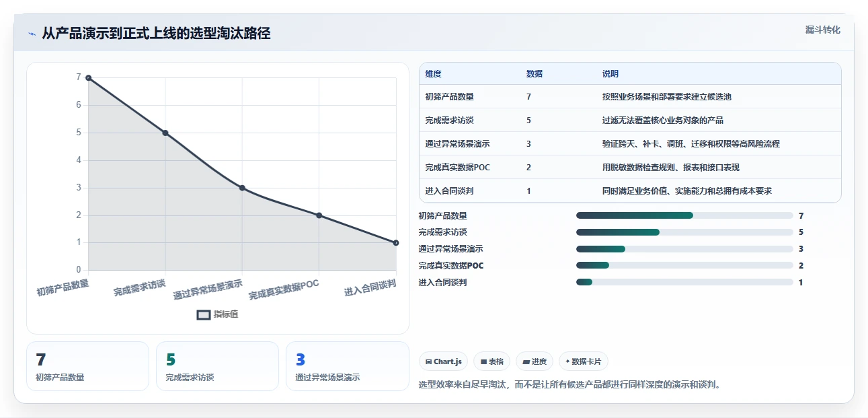The image size is (868, 418).
Task: Click table cell 完成需求访谈
Action: [x=450, y=120]
